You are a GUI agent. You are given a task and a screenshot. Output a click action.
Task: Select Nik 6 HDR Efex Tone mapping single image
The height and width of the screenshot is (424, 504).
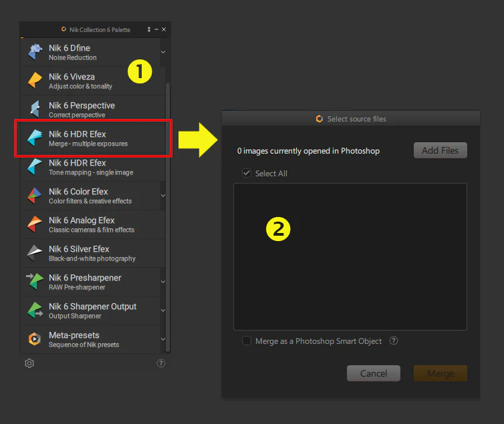pyautogui.click(x=93, y=167)
